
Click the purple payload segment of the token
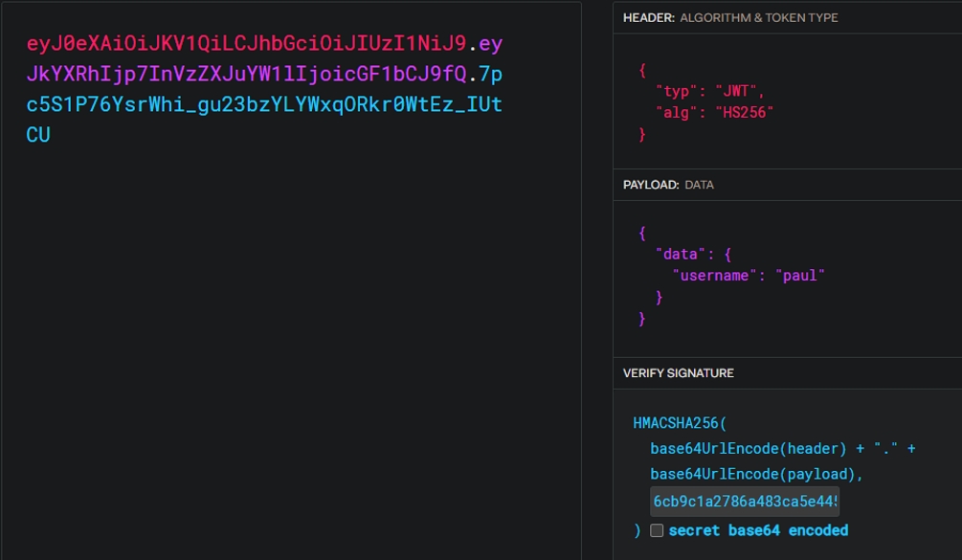(246, 75)
